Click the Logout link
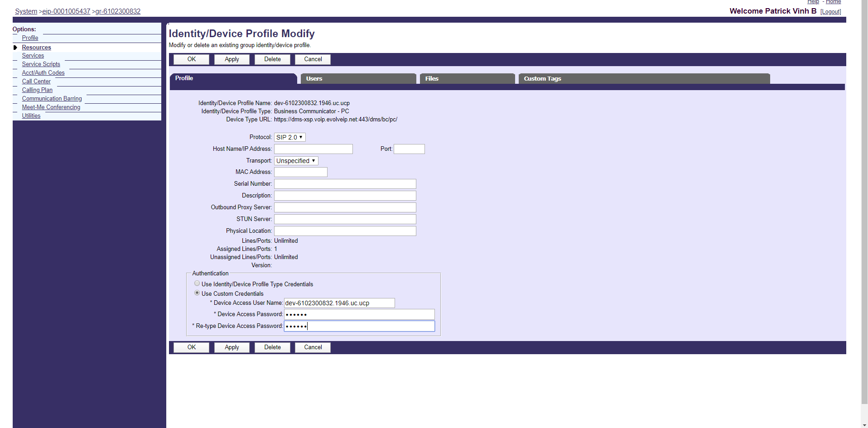 pos(830,12)
